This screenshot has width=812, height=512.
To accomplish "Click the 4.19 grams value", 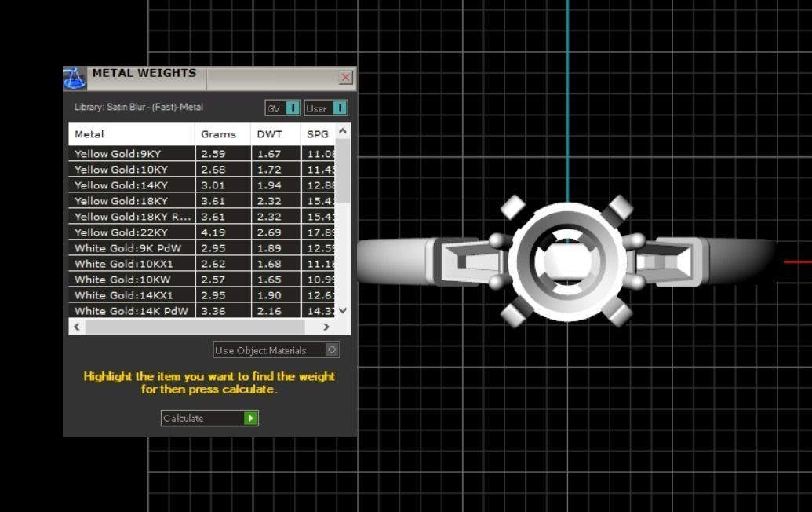I will [213, 232].
